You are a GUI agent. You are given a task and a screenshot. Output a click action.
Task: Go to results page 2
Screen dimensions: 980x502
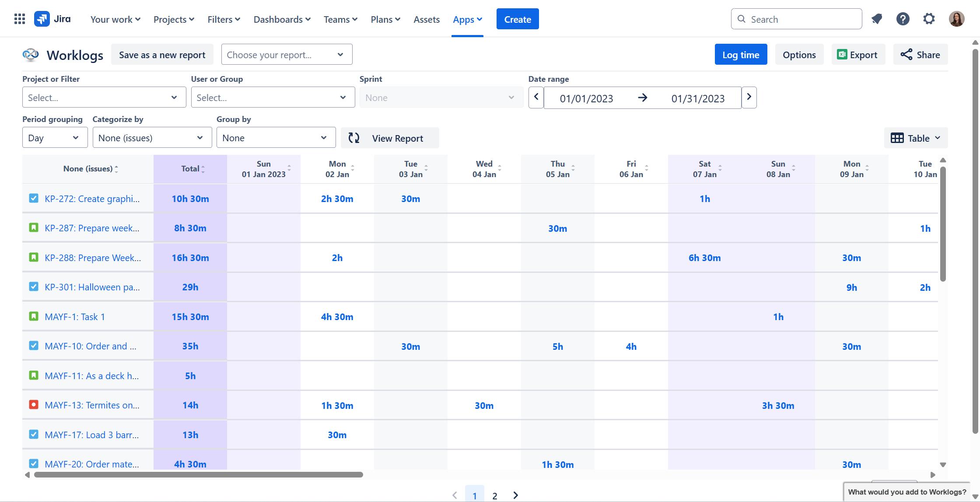coord(495,495)
